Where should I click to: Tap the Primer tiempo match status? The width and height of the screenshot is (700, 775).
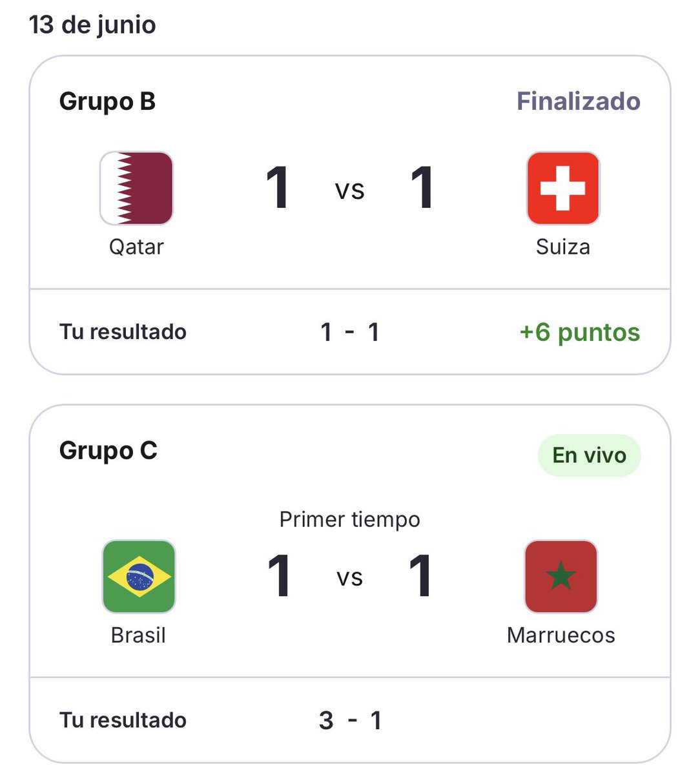click(x=350, y=519)
